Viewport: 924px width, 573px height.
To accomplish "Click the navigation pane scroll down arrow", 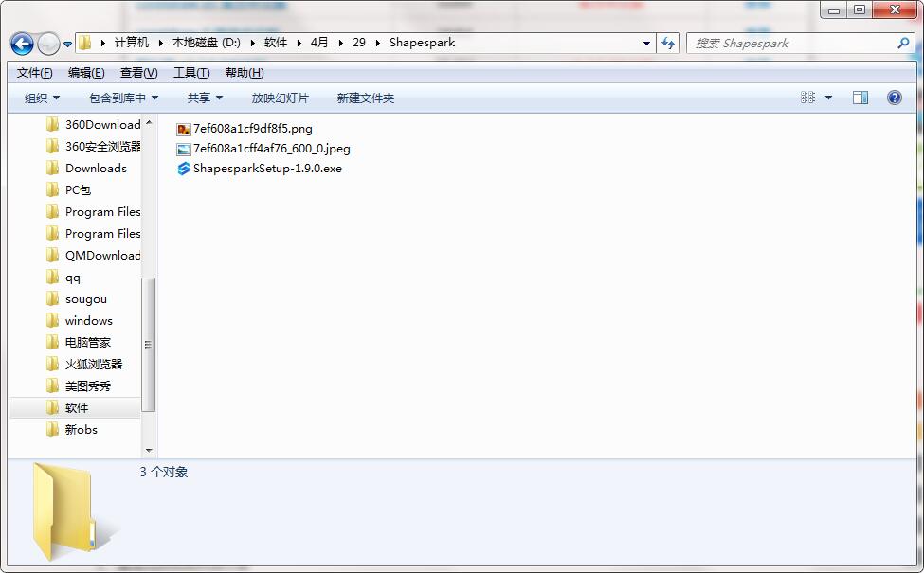I will [x=149, y=451].
